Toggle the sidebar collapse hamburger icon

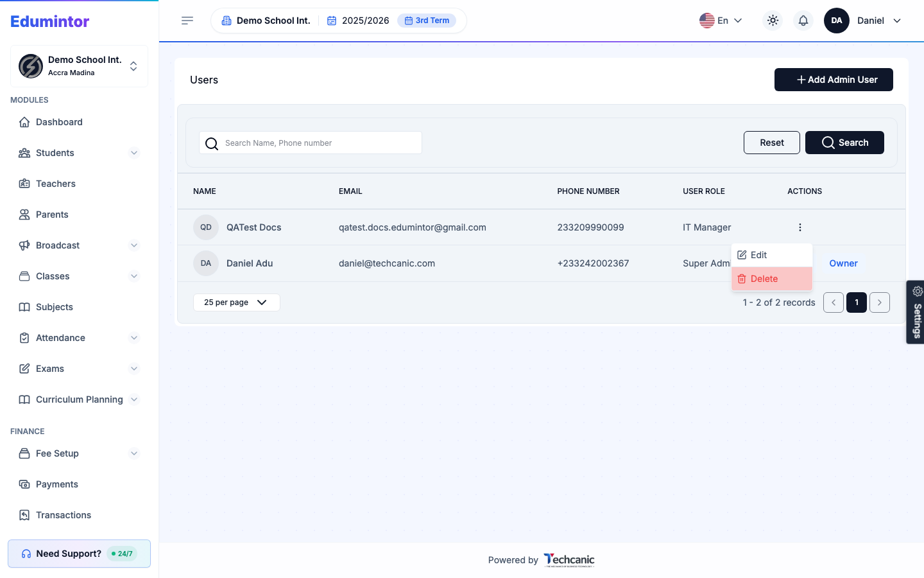click(x=187, y=21)
